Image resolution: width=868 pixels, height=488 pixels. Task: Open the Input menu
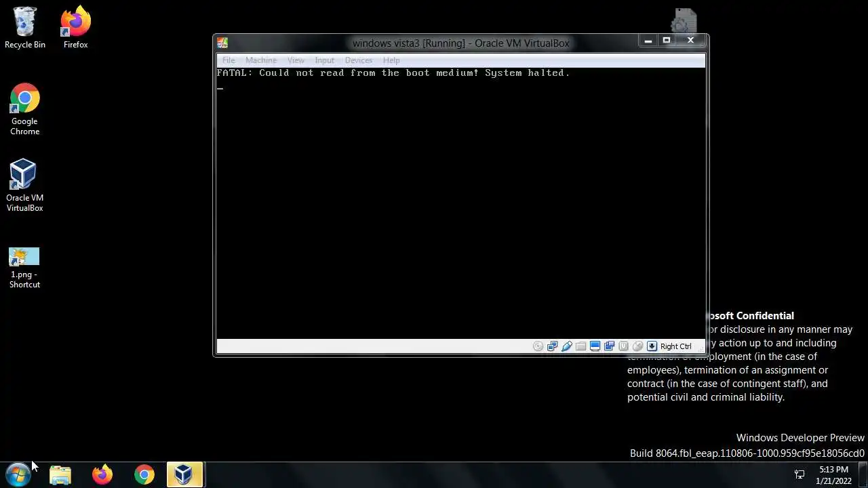click(x=324, y=60)
